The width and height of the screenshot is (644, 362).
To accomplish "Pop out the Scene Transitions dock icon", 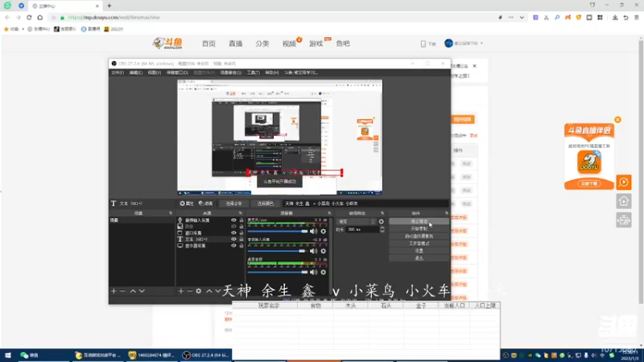I will pos(382,213).
